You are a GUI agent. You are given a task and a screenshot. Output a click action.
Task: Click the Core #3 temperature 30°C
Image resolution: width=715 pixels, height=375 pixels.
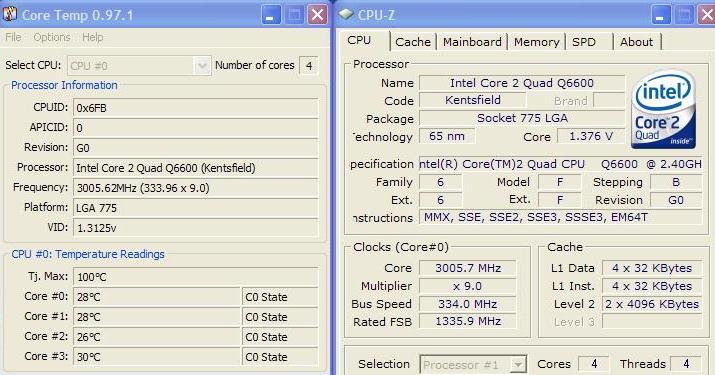pos(157,357)
